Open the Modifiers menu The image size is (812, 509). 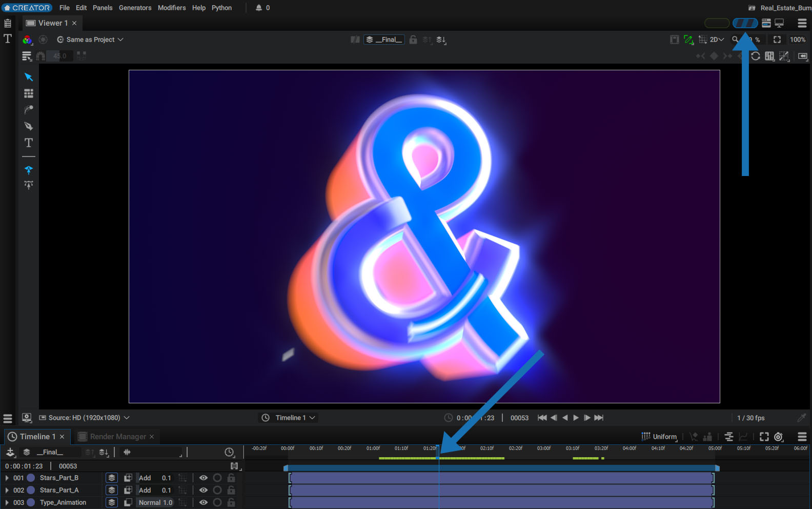172,8
